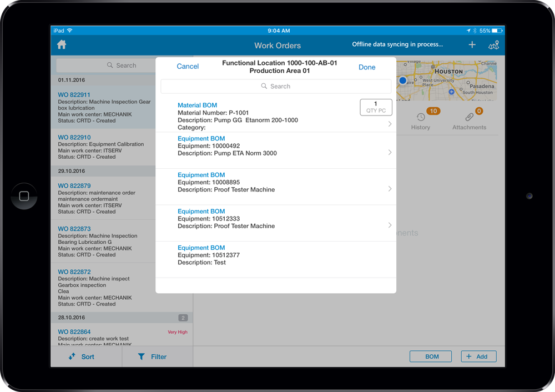Select Equipment BOM 10008895 Proof Tester Machine
This screenshot has width=555, height=392.
tap(276, 187)
